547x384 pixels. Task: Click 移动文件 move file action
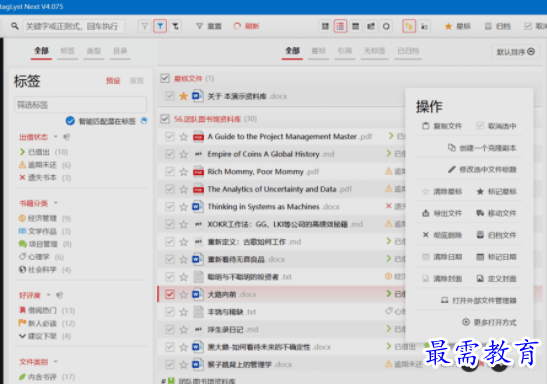tap(496, 213)
